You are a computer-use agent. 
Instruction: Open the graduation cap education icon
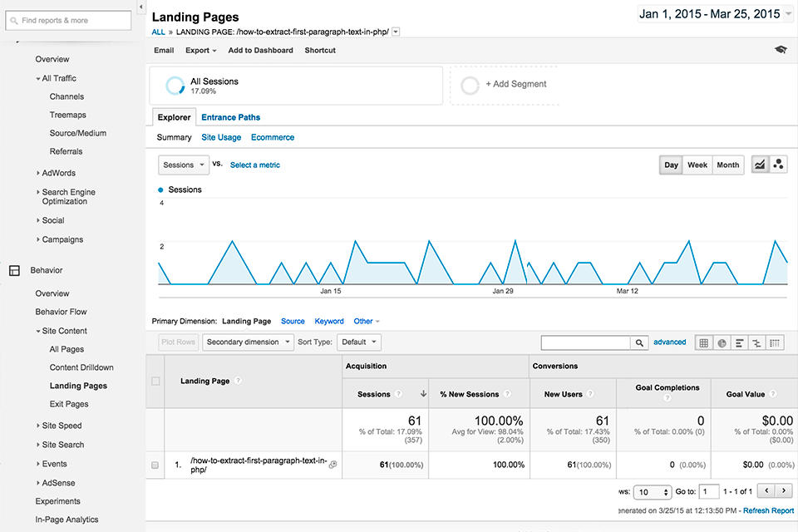(781, 50)
